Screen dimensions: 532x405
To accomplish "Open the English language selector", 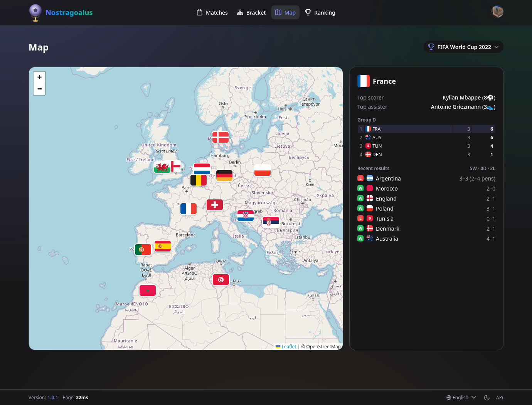I will pyautogui.click(x=461, y=398).
